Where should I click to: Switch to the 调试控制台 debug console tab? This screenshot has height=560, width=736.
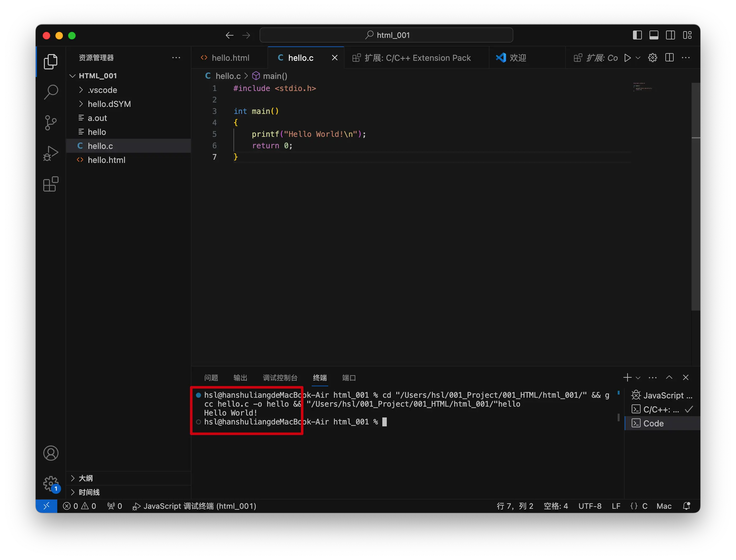280,378
